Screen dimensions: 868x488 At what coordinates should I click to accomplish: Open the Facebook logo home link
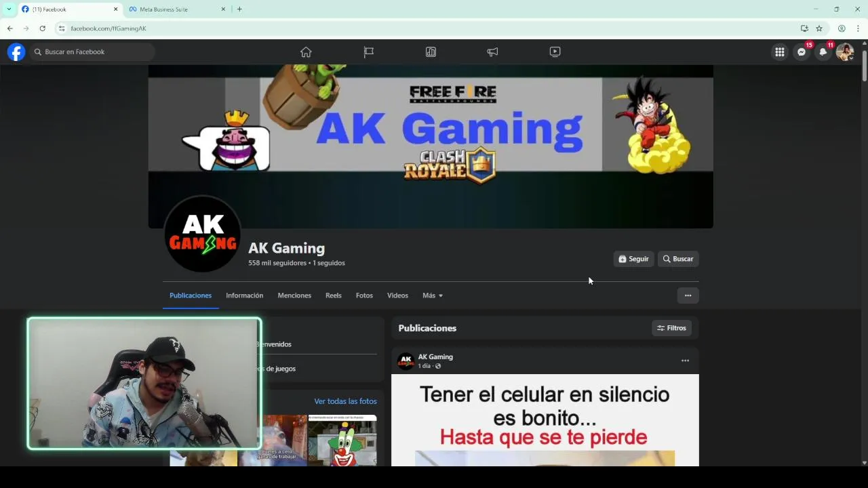pos(16,52)
